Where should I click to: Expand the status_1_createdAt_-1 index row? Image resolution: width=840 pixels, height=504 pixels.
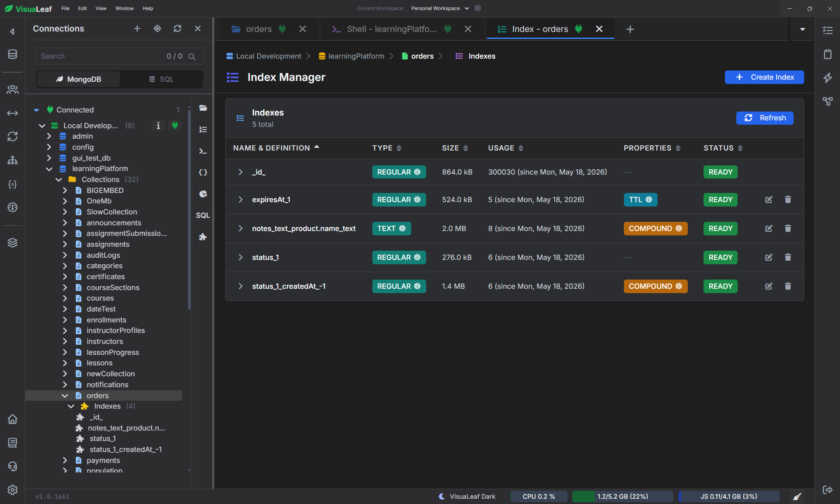(x=240, y=286)
